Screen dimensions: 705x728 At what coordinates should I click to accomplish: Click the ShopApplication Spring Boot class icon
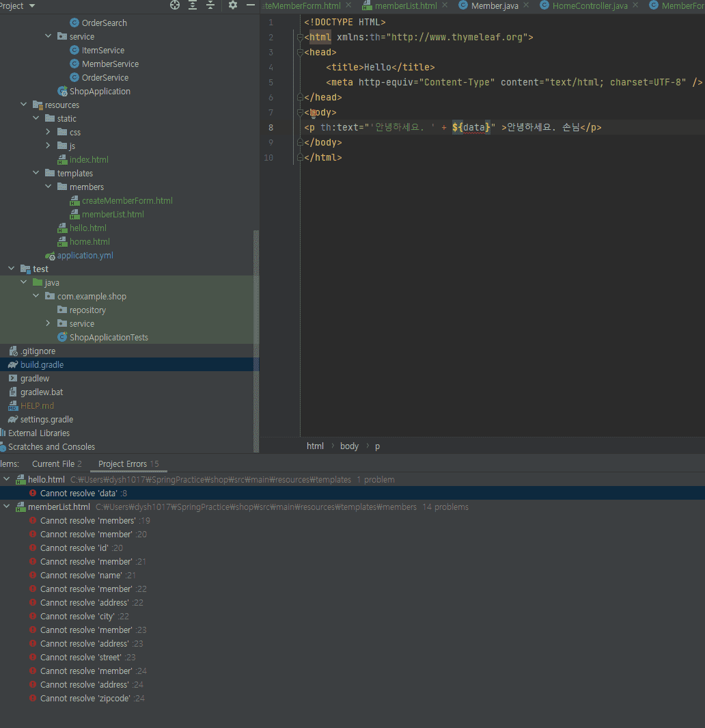62,91
